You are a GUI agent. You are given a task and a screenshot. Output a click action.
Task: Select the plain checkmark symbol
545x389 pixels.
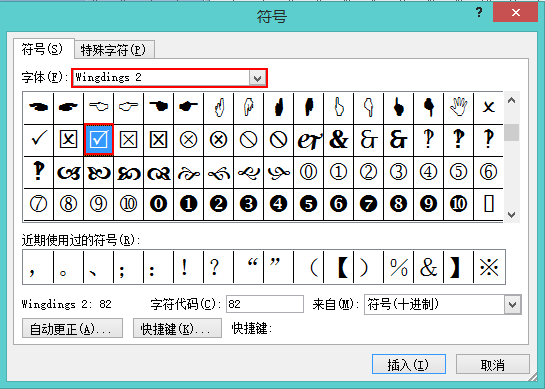[x=39, y=140]
